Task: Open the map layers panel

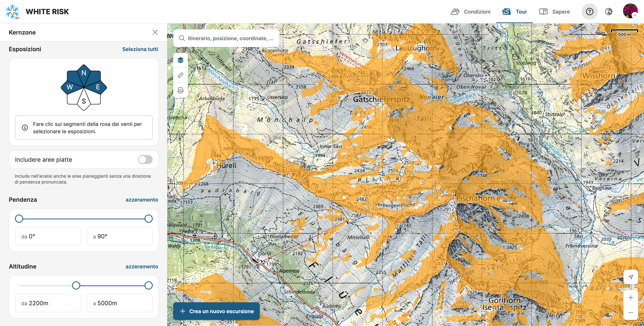Action: 181,60
